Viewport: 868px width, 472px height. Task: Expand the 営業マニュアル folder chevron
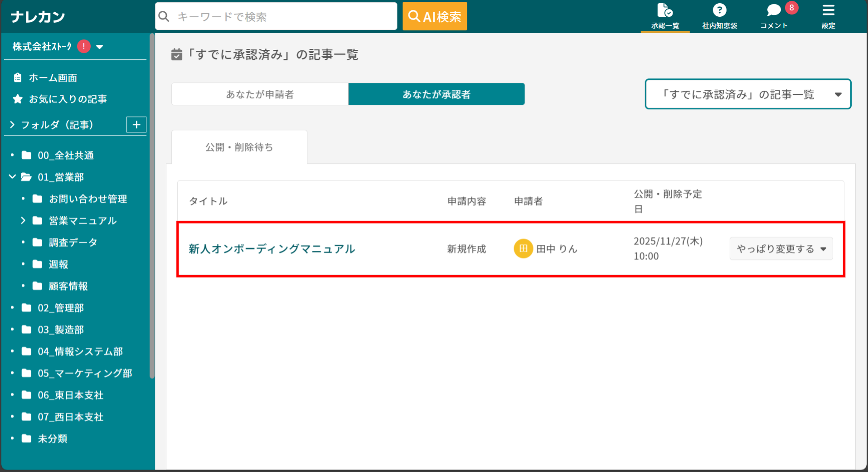23,220
